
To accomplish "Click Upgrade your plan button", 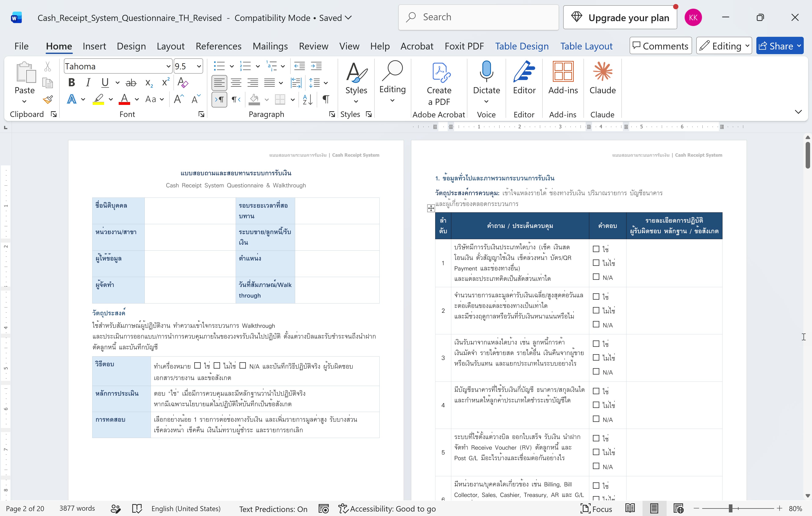I will [620, 18].
